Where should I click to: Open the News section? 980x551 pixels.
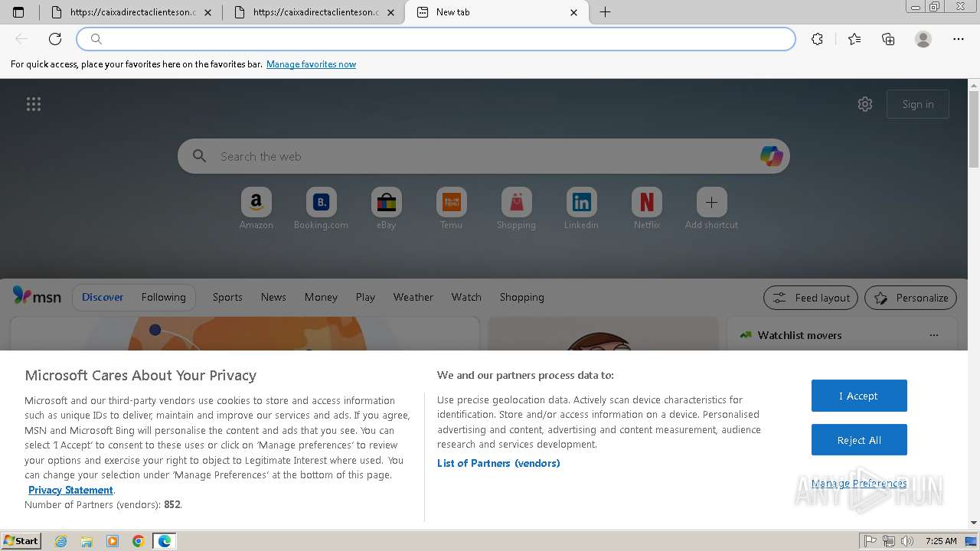tap(273, 297)
